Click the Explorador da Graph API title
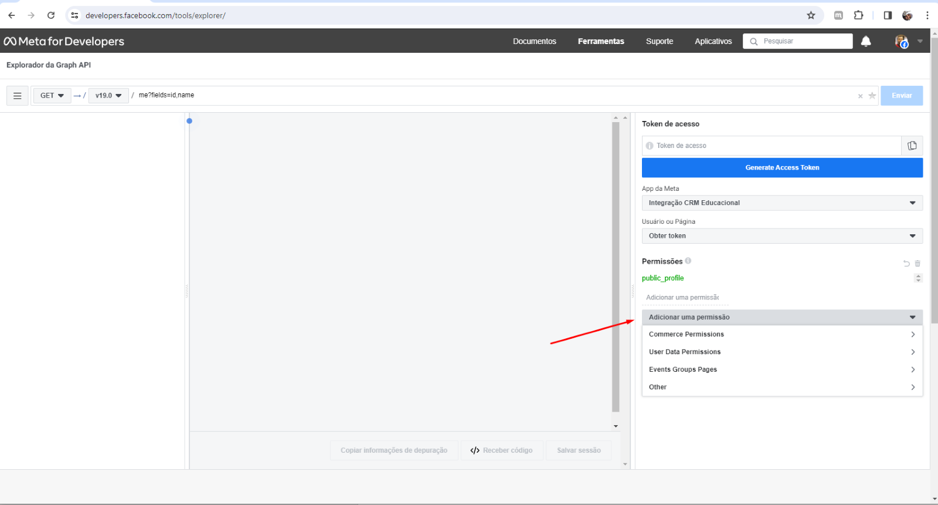This screenshot has width=938, height=505. (48, 65)
